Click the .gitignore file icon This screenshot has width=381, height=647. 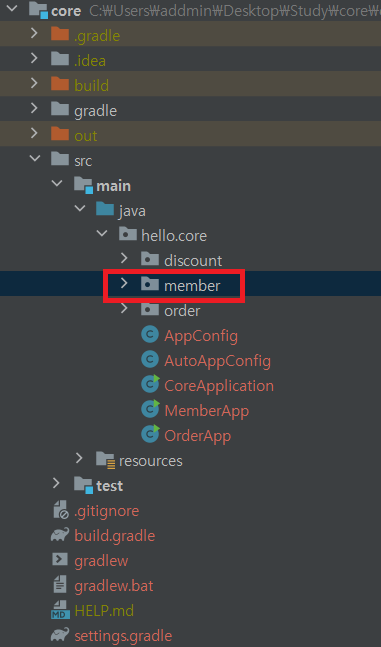pyautogui.click(x=61, y=510)
